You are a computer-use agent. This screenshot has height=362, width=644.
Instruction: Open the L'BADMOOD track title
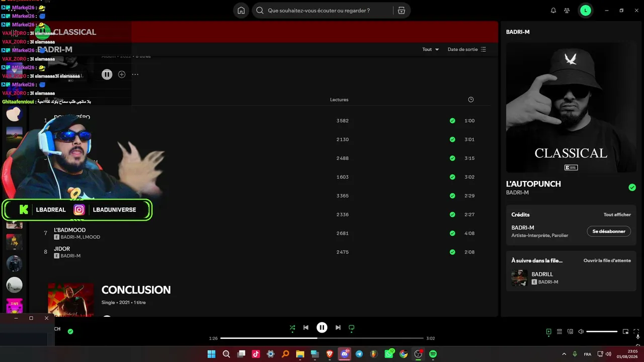(x=70, y=230)
